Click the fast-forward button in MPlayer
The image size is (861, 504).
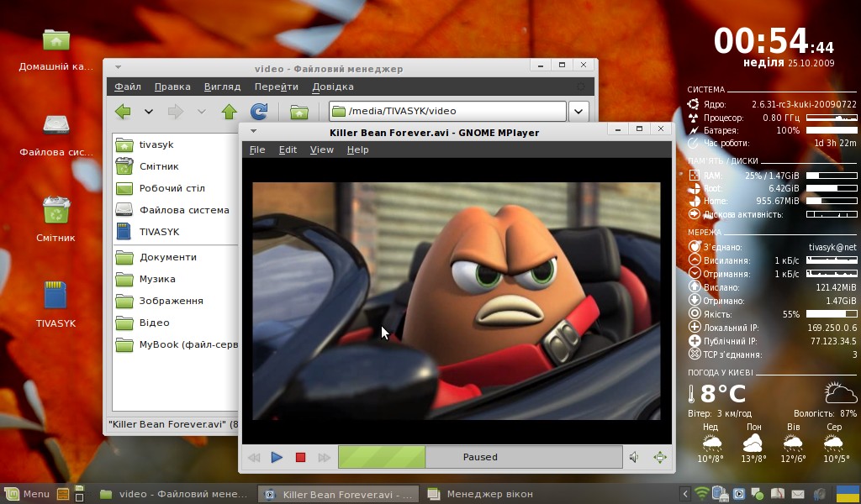(324, 458)
